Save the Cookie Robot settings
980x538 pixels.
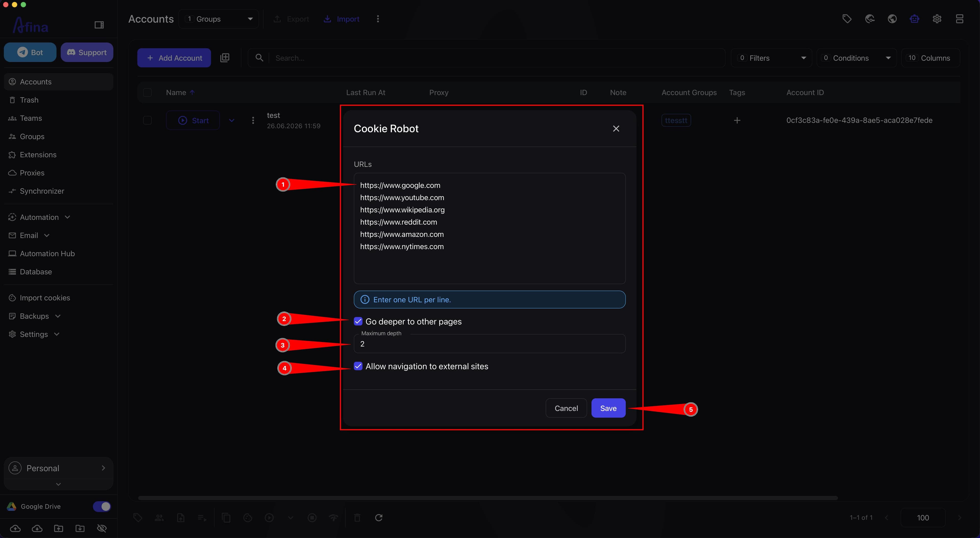pyautogui.click(x=608, y=408)
